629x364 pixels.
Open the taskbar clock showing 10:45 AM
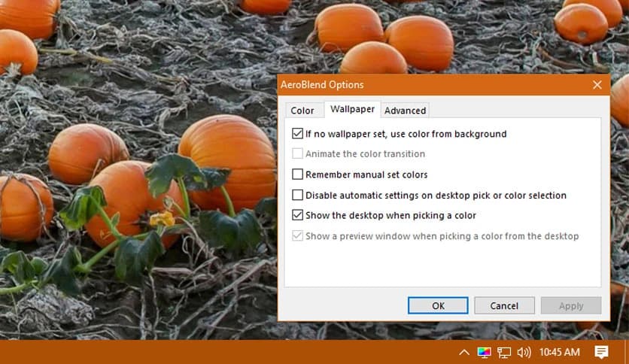559,353
